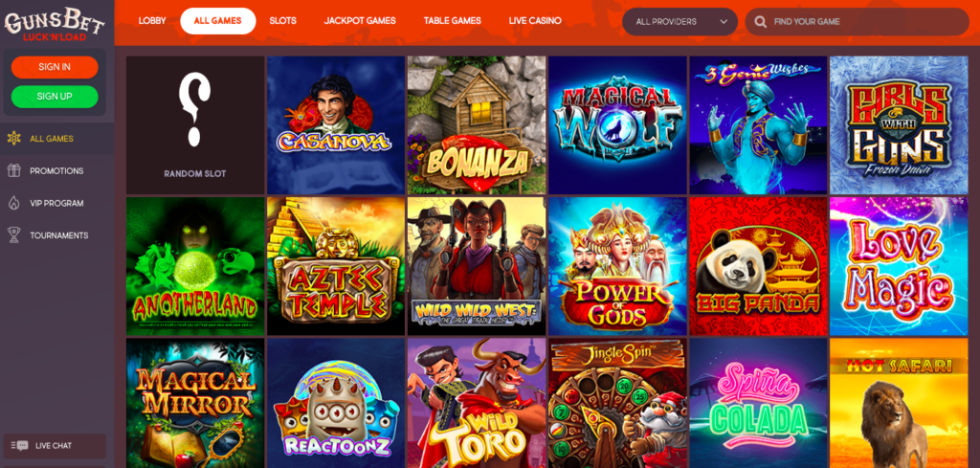This screenshot has width=980, height=468.
Task: Click the search magnifier icon
Action: (761, 22)
